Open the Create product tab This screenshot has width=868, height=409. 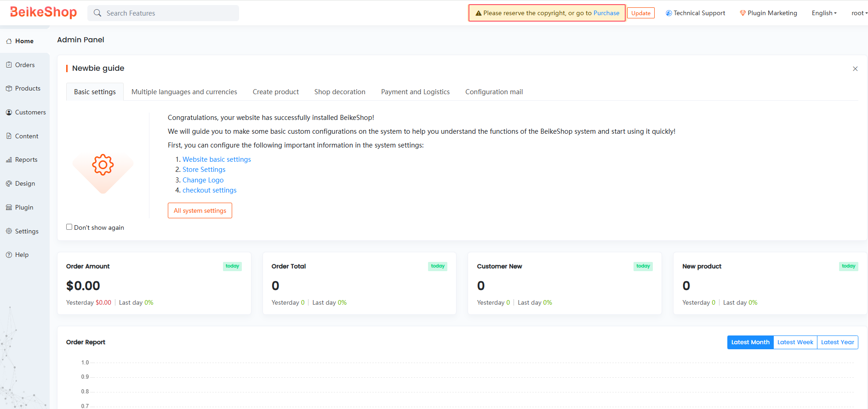point(276,92)
